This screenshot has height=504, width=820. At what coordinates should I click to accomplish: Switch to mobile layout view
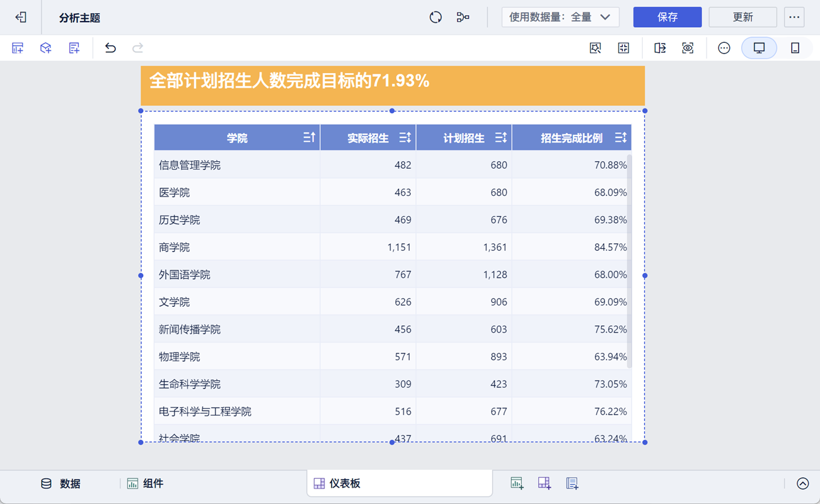point(795,48)
